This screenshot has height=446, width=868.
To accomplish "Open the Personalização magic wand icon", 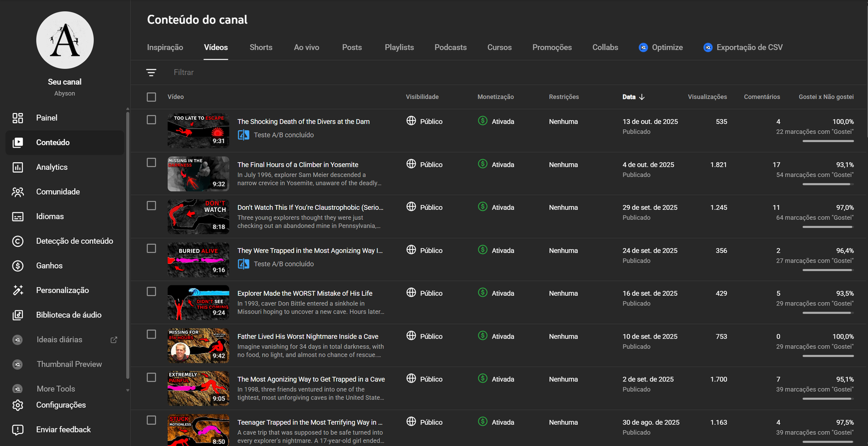I will (18, 290).
